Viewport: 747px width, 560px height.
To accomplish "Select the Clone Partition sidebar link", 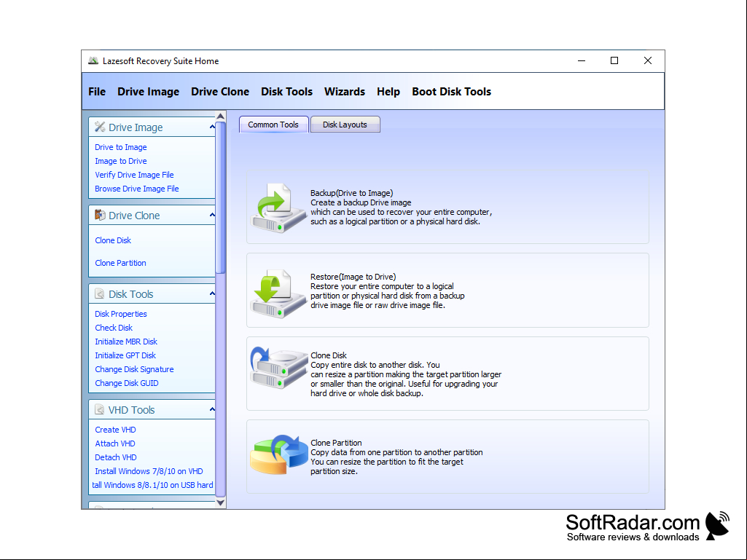I will pos(120,263).
